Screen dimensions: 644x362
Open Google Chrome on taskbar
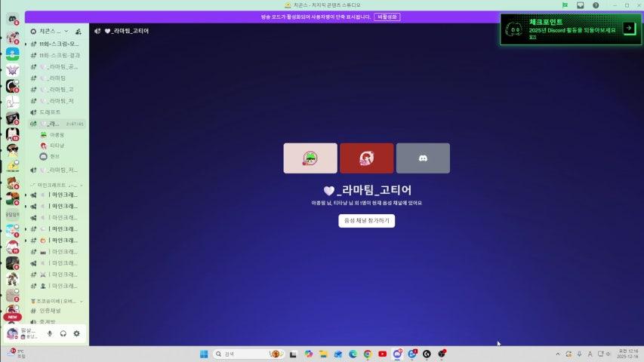tap(368, 354)
